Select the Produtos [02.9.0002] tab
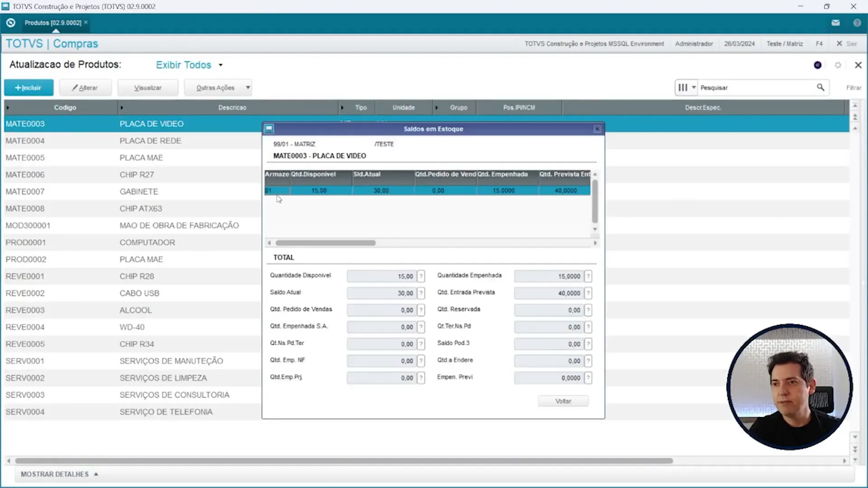Viewport: 868px width, 488px height. coord(52,22)
